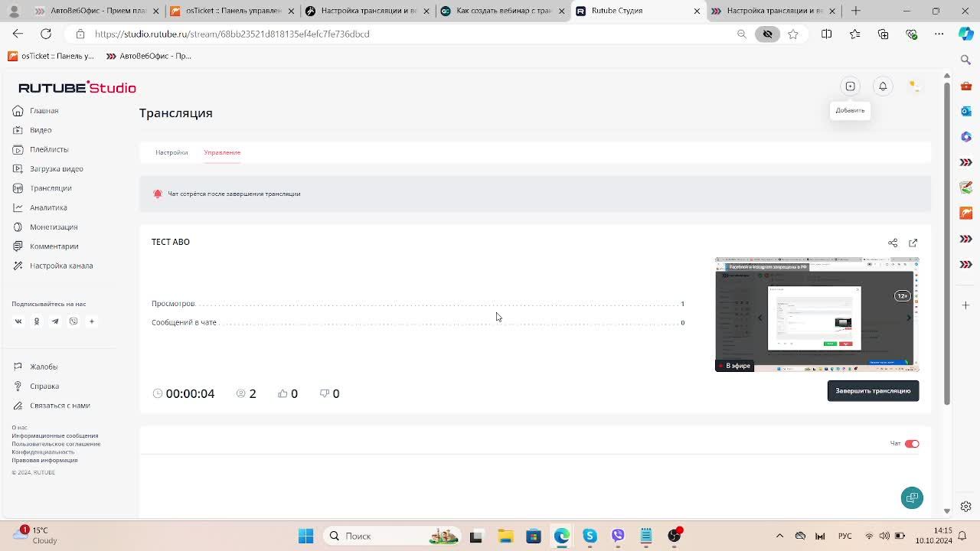Click the Завершить трансляцию button
Screen dimensions: 980x551
(x=873, y=390)
